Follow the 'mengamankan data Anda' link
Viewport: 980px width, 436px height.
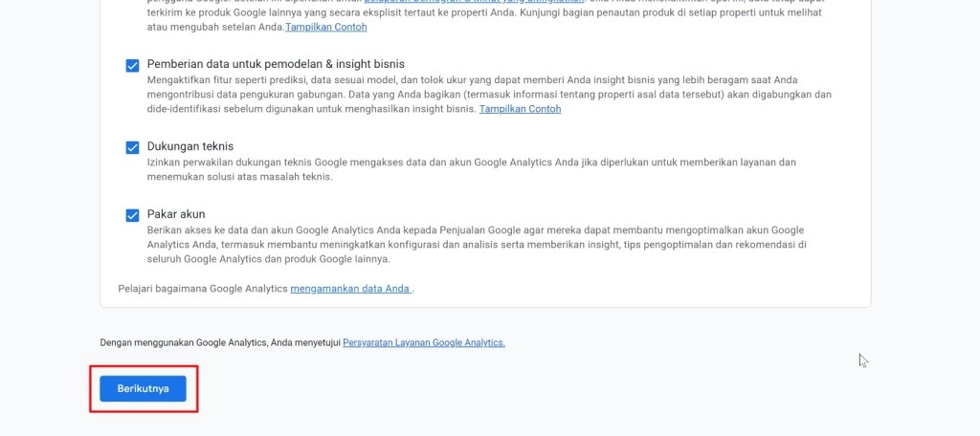[350, 288]
